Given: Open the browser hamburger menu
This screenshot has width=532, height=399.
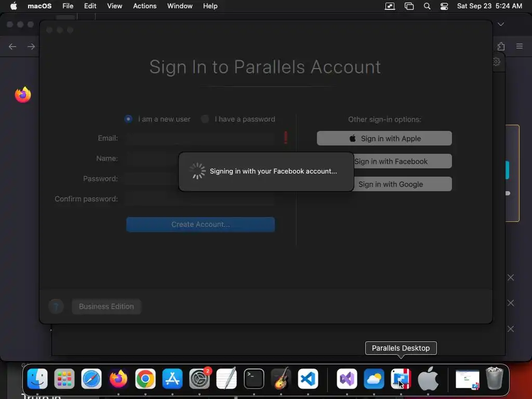Looking at the screenshot, I should pyautogui.click(x=520, y=46).
